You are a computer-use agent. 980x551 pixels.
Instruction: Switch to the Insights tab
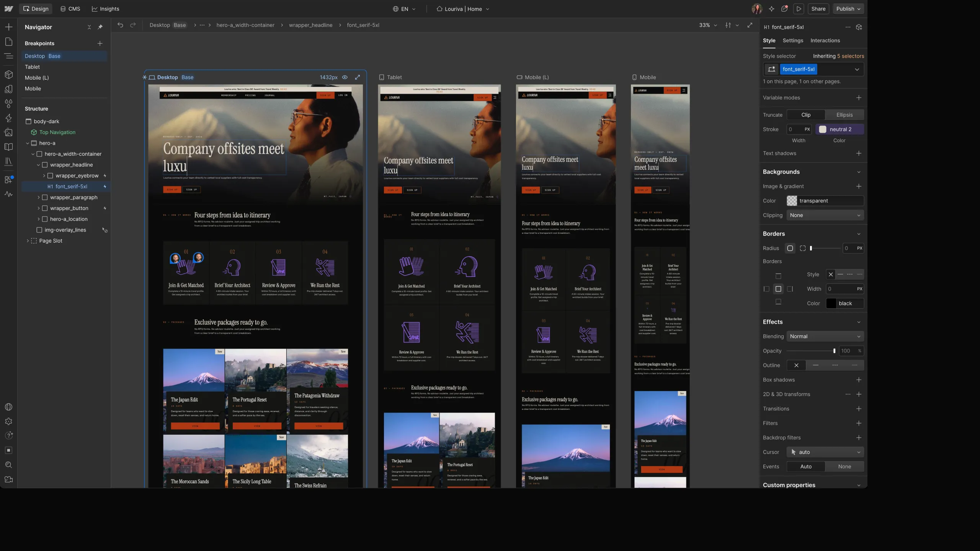click(105, 9)
